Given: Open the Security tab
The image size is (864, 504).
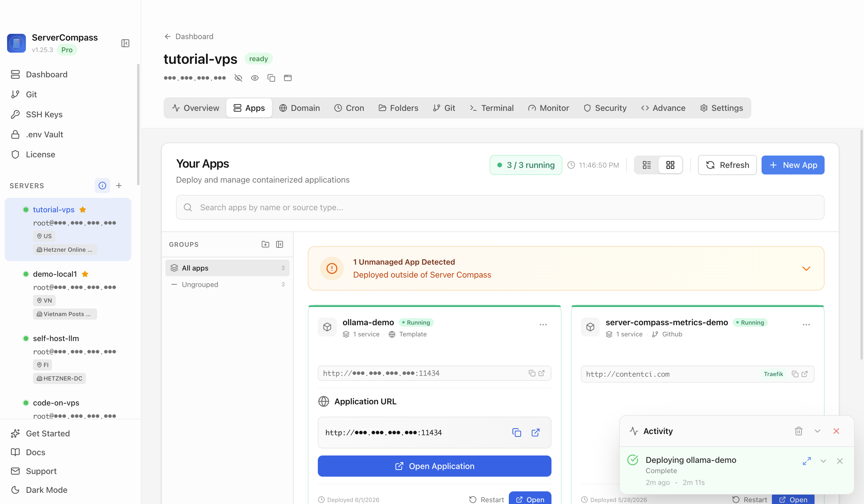Looking at the screenshot, I should click(x=605, y=108).
